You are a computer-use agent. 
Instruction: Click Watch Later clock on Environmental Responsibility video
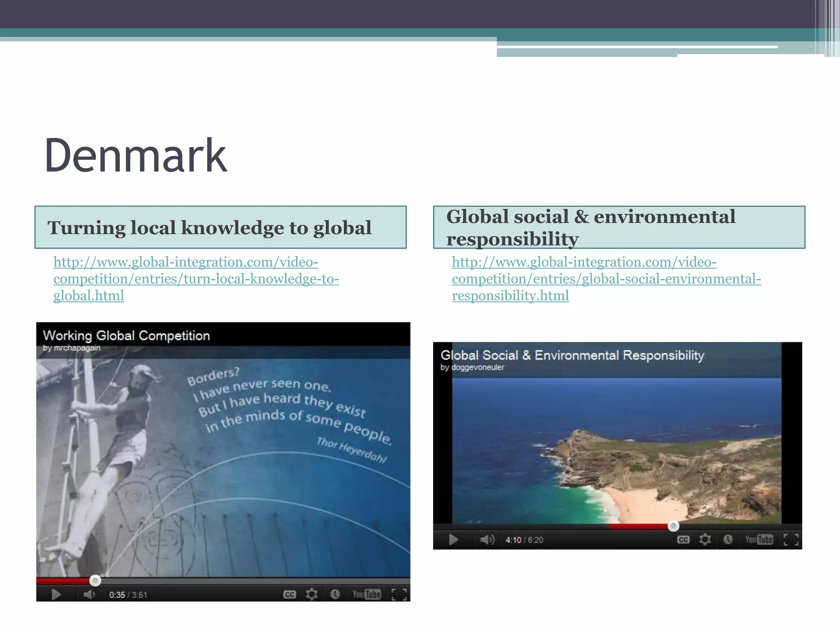pyautogui.click(x=728, y=539)
